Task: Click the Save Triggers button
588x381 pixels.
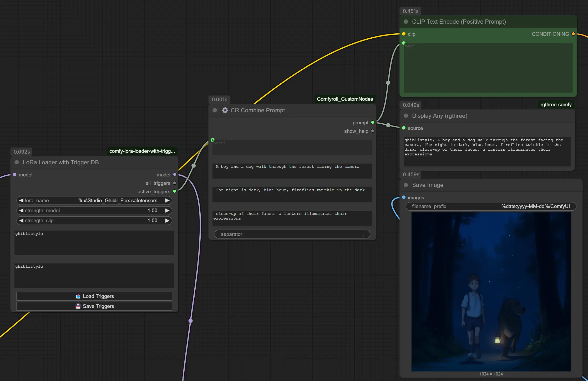Action: tap(94, 306)
